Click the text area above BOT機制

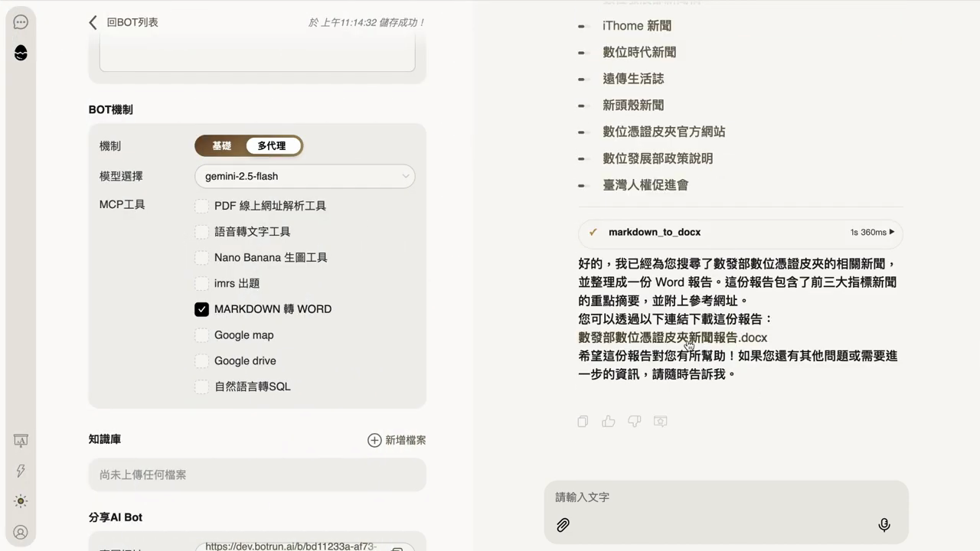(x=257, y=54)
